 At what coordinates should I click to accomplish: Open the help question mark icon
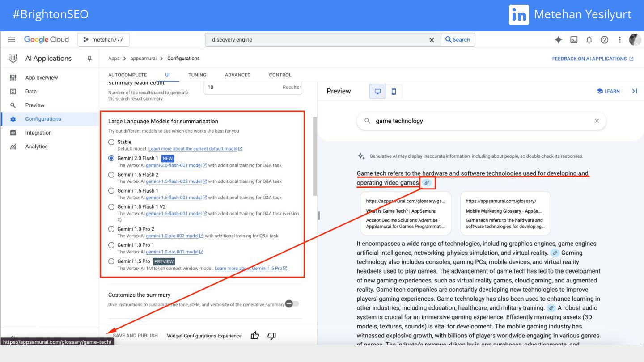604,40
